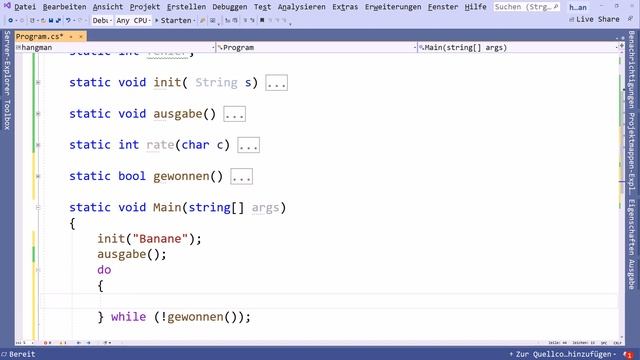Screen dimensions: 640x360
Task: Collapse the do-while block outline
Action: click(38, 270)
